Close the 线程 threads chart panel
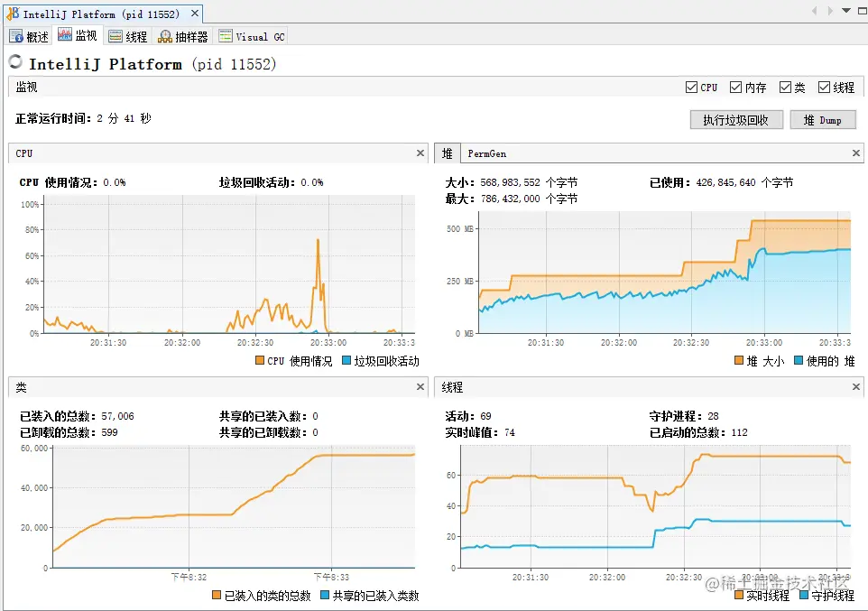This screenshot has height=611, width=868. click(x=856, y=386)
